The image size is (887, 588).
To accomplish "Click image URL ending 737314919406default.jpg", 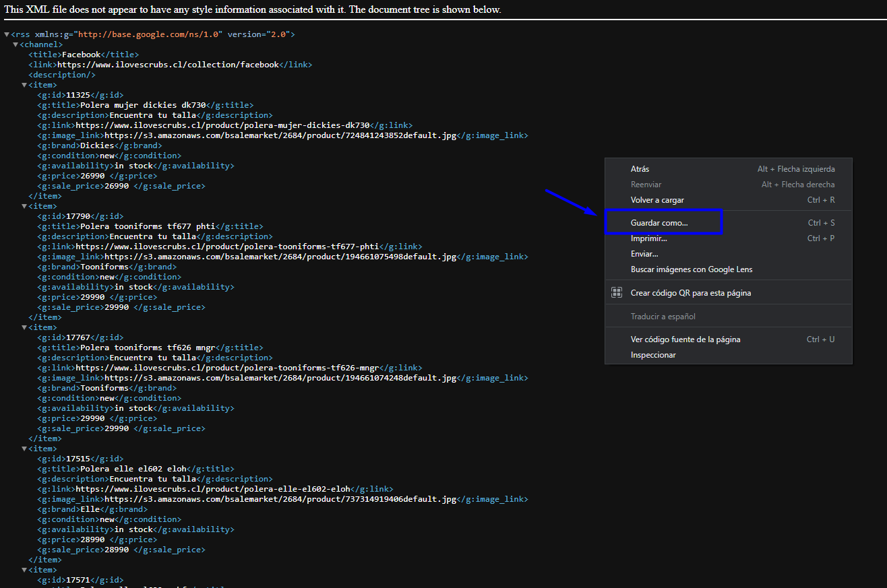I will (x=280, y=499).
